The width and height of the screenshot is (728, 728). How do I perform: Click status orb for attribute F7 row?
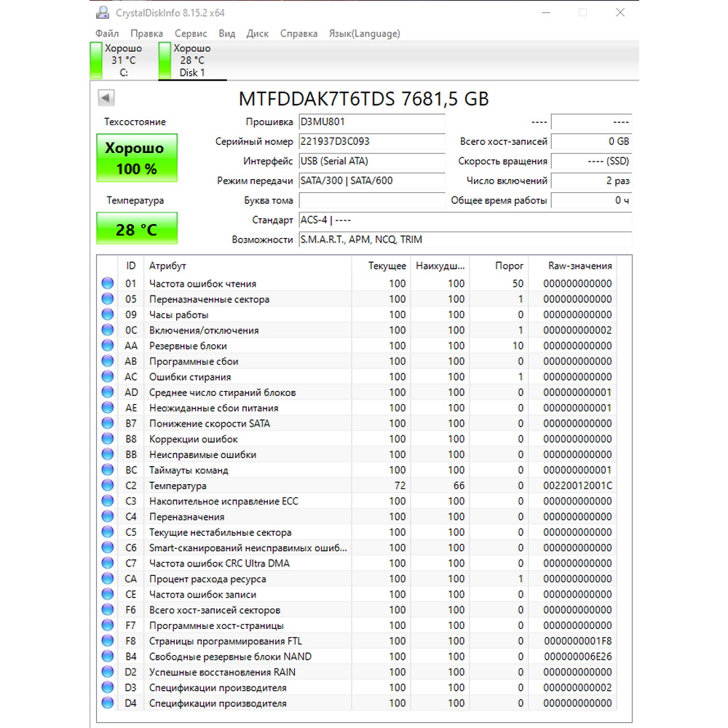pyautogui.click(x=108, y=625)
